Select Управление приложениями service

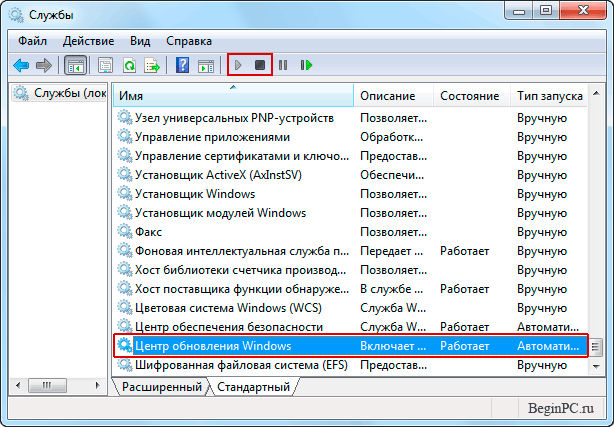(351, 137)
